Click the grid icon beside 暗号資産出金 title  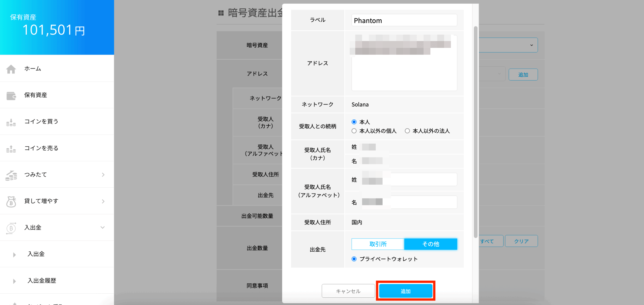click(x=221, y=13)
